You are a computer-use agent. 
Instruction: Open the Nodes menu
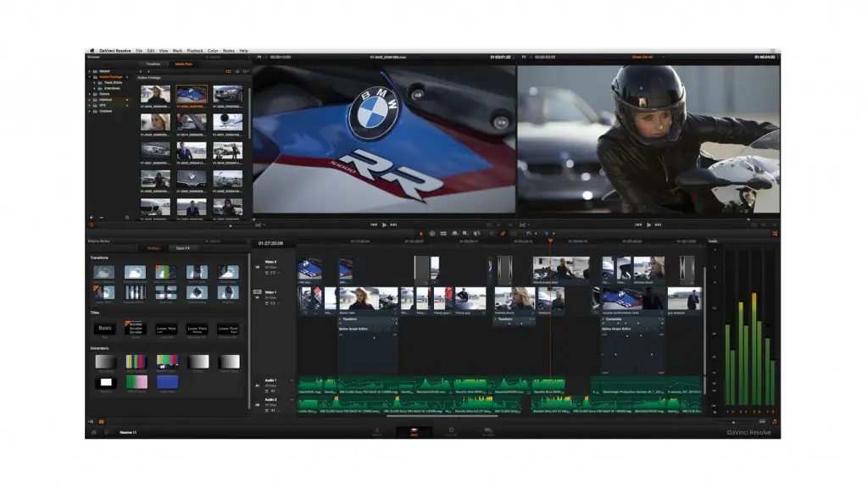tap(228, 50)
